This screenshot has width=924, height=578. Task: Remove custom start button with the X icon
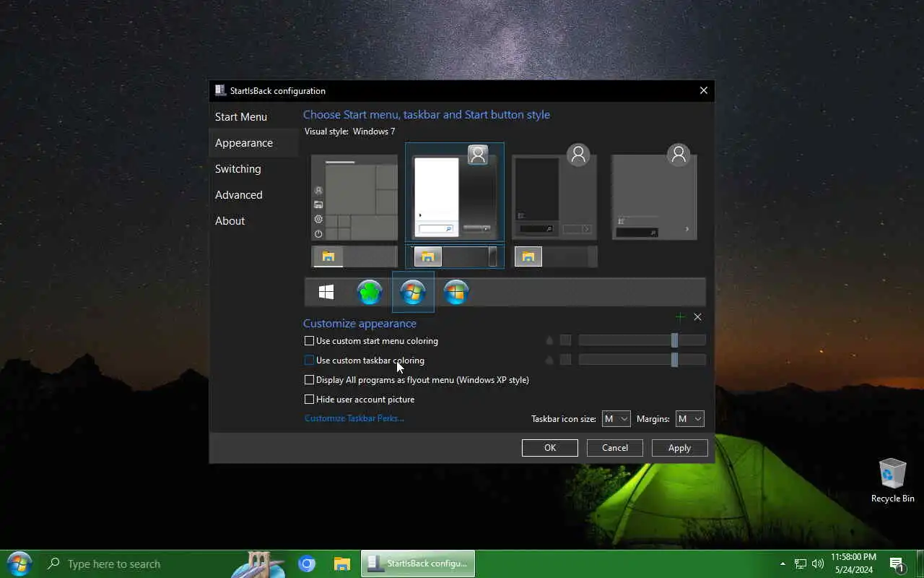click(697, 316)
